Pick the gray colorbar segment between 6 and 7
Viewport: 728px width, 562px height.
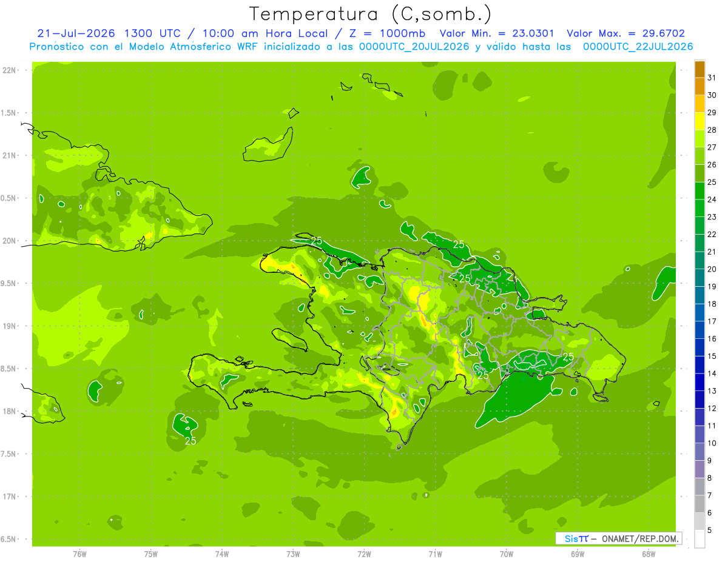pos(699,504)
